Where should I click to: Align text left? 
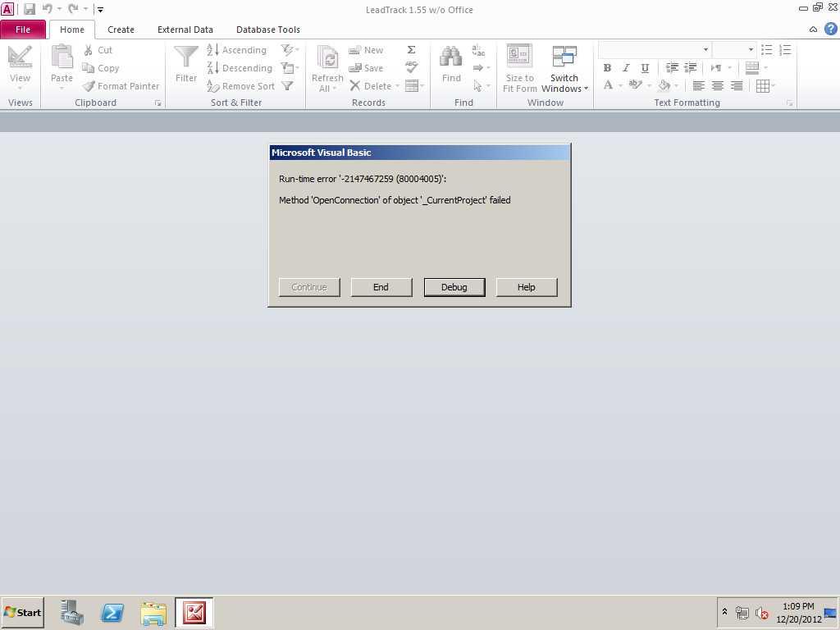pyautogui.click(x=699, y=85)
